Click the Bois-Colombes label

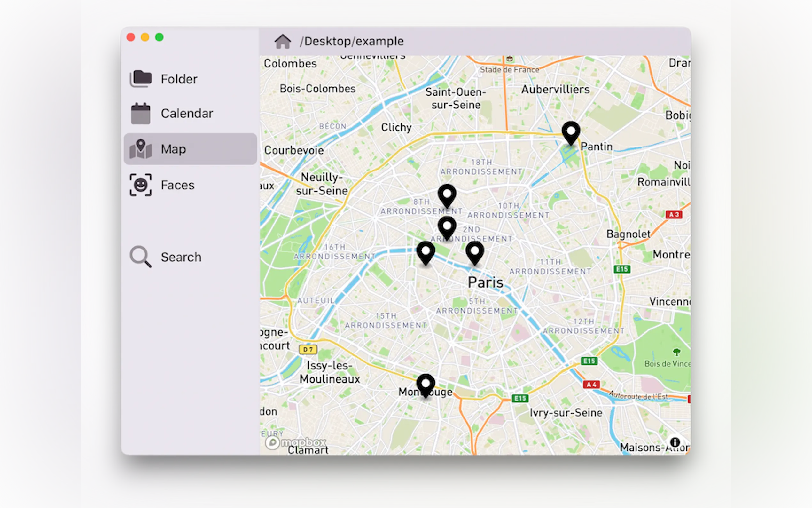(317, 89)
